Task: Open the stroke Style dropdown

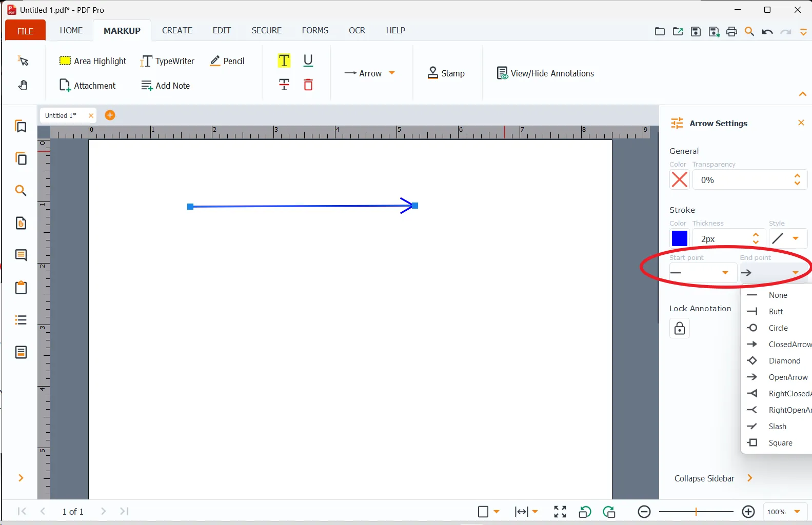Action: (x=788, y=238)
